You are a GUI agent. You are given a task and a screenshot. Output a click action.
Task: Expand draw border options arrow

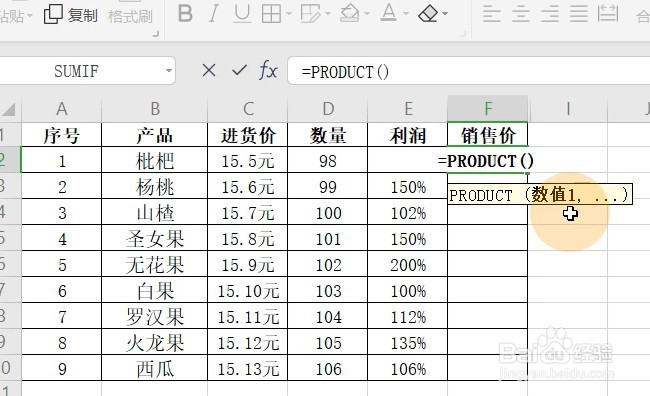[328, 14]
